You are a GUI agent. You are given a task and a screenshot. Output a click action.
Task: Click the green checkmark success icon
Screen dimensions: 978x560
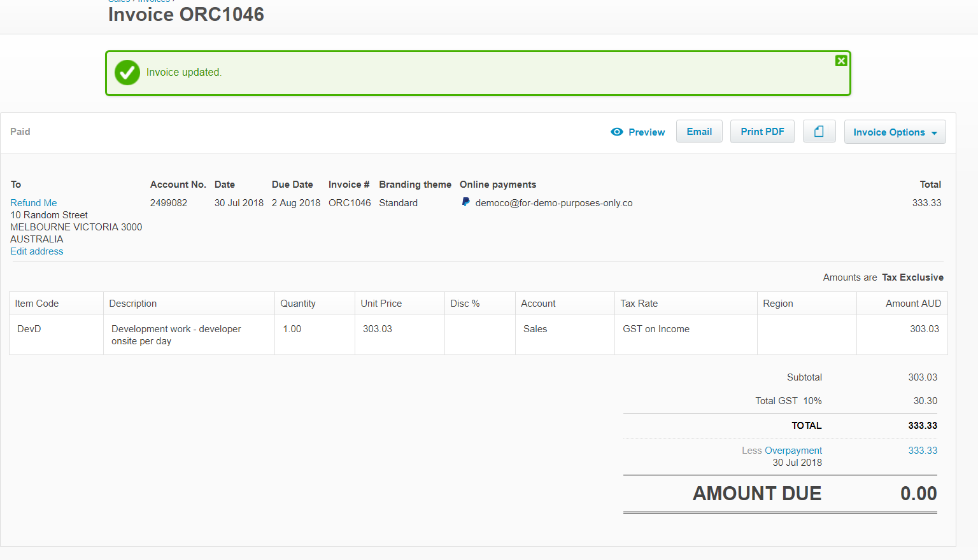[127, 73]
